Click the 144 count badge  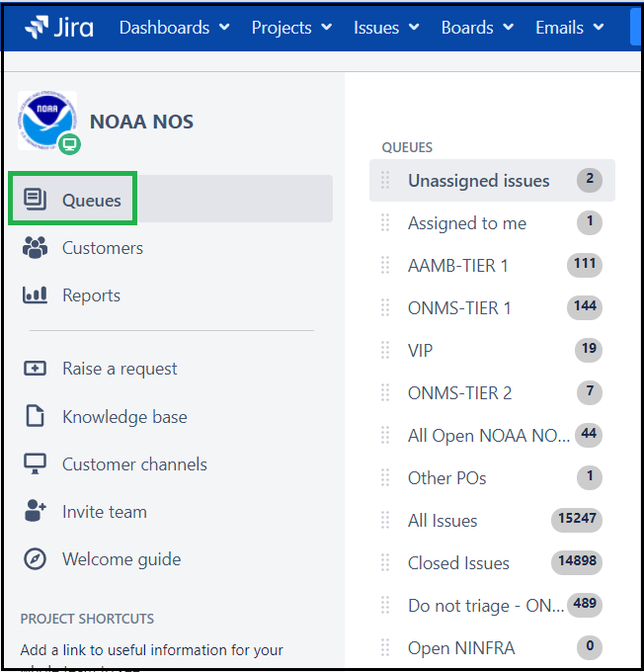coord(585,307)
